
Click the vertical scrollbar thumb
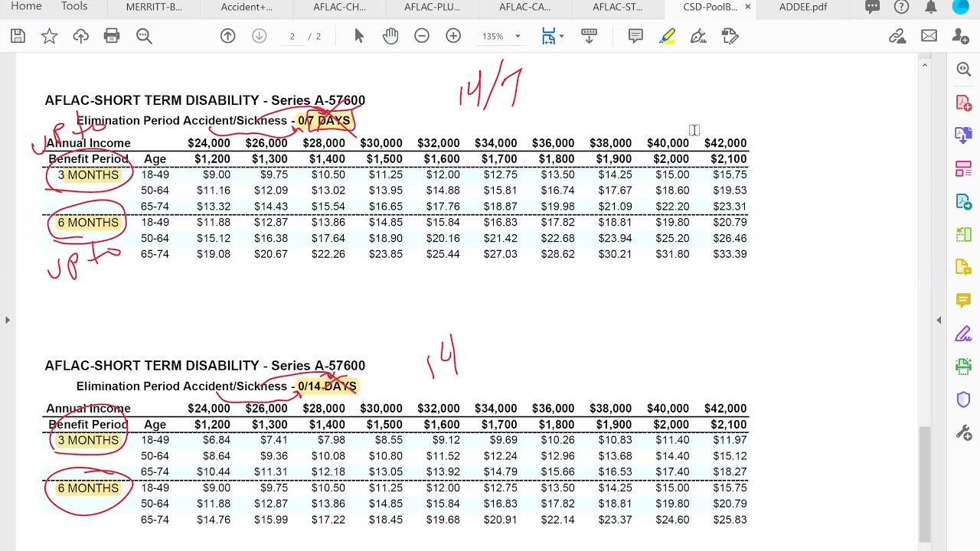[x=924, y=482]
